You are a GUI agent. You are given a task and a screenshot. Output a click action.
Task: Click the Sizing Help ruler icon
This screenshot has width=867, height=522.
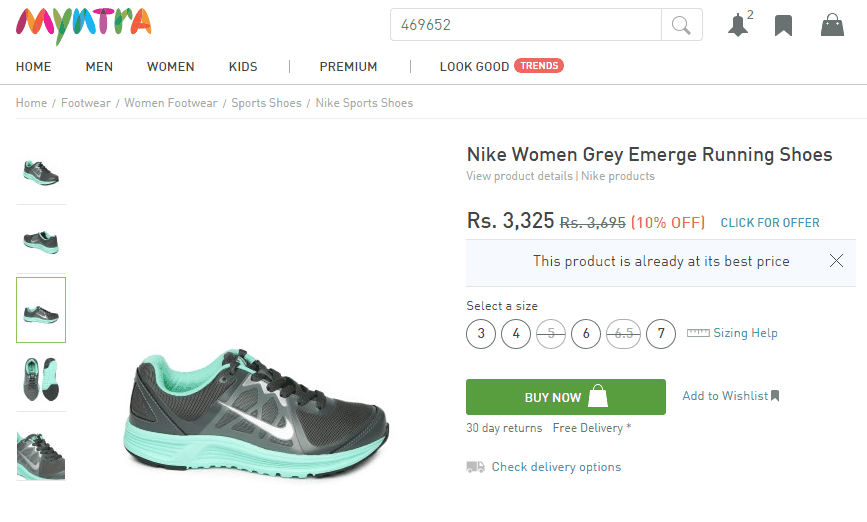pos(698,333)
